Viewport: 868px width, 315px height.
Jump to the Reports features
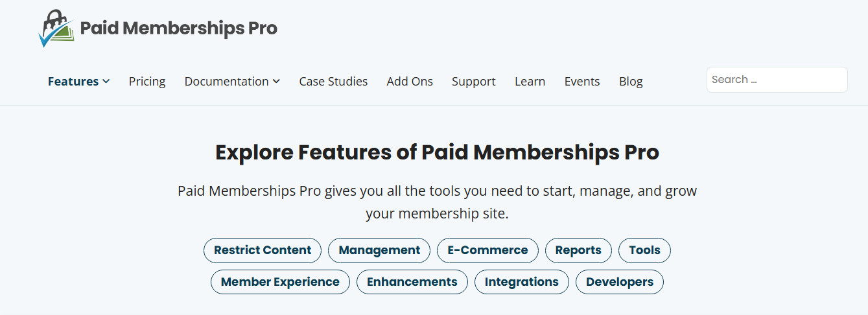(x=578, y=250)
